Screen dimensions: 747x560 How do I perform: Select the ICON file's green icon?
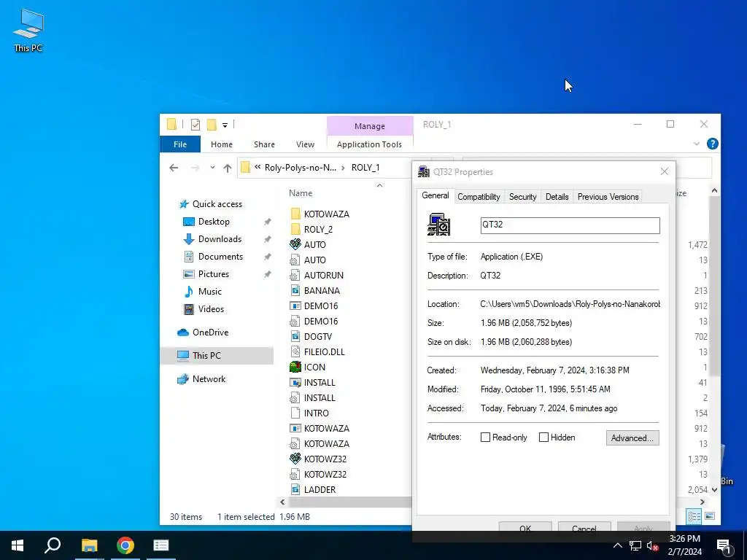coord(295,367)
